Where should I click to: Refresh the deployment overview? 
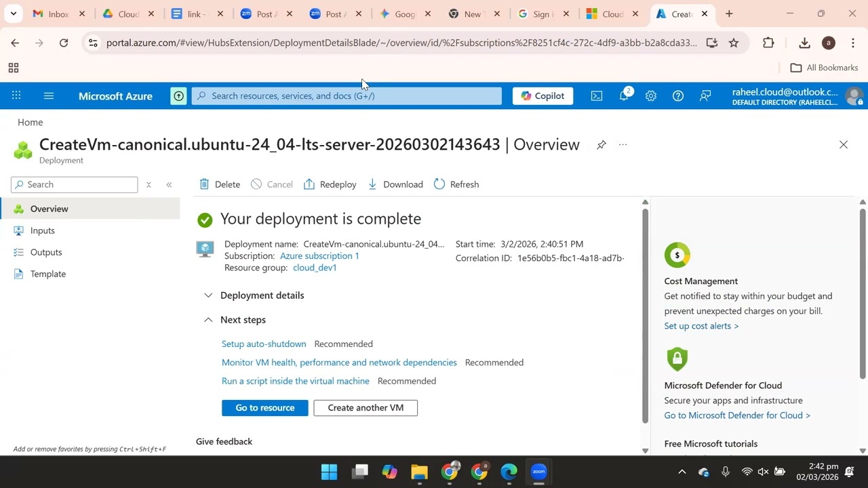(x=456, y=184)
